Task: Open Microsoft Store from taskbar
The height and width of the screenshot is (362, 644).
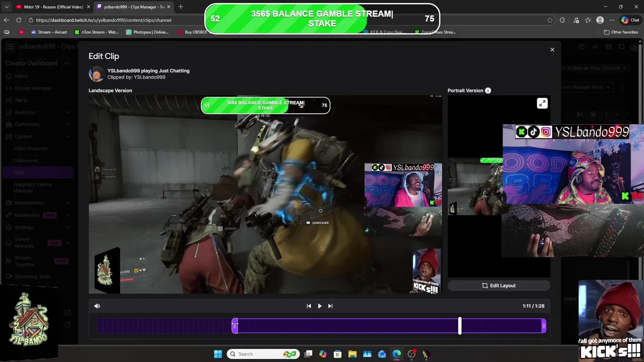Action: coord(338,354)
